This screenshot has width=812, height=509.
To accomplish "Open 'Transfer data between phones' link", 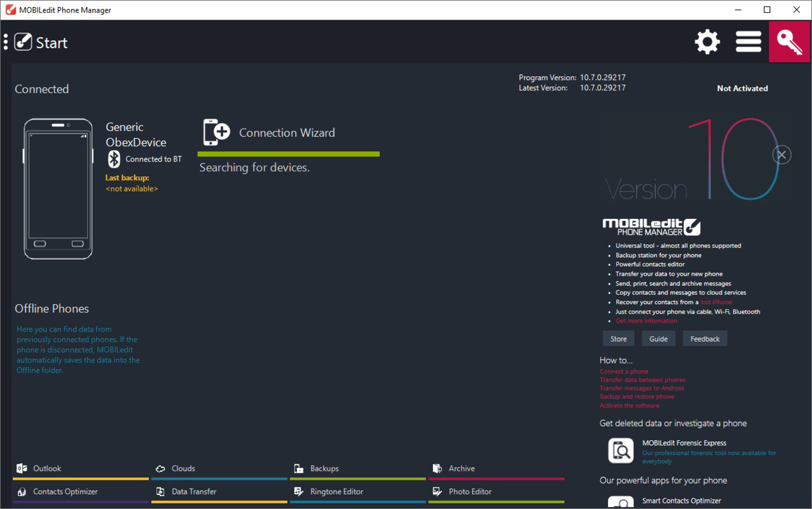I will pyautogui.click(x=642, y=380).
